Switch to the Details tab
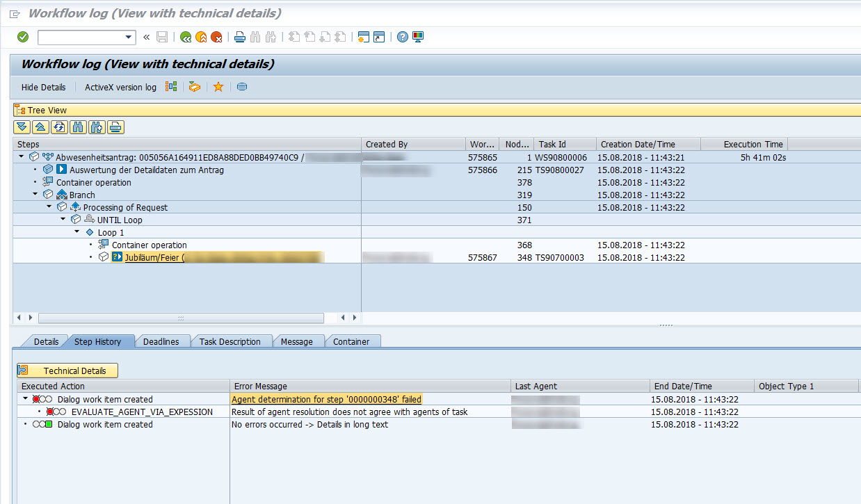The image size is (861, 504). pos(46,341)
